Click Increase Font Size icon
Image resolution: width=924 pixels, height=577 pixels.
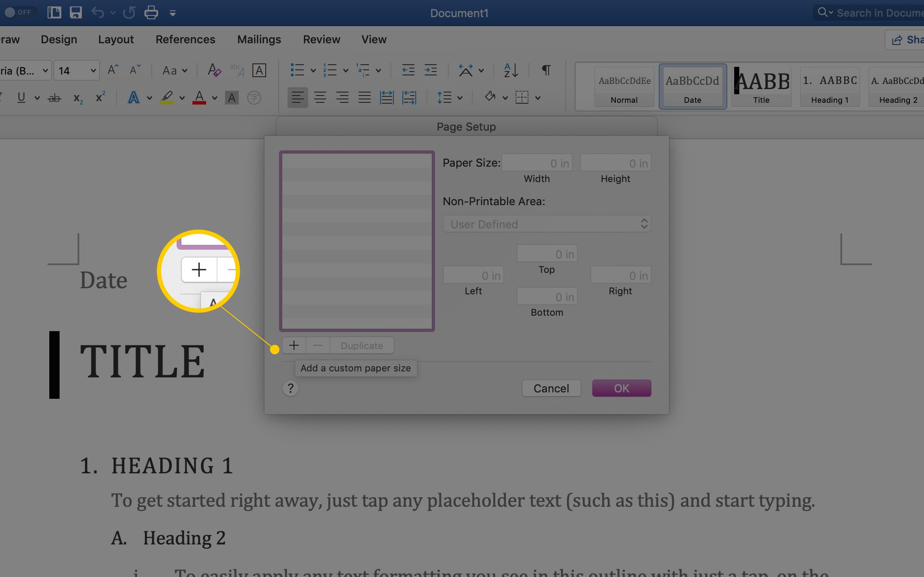(x=113, y=70)
